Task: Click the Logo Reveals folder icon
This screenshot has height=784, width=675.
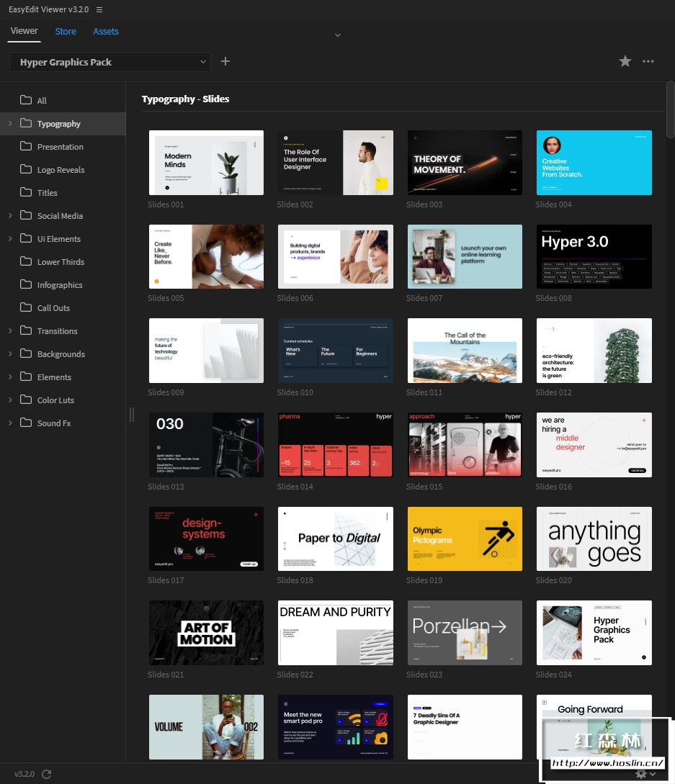Action: tap(26, 170)
